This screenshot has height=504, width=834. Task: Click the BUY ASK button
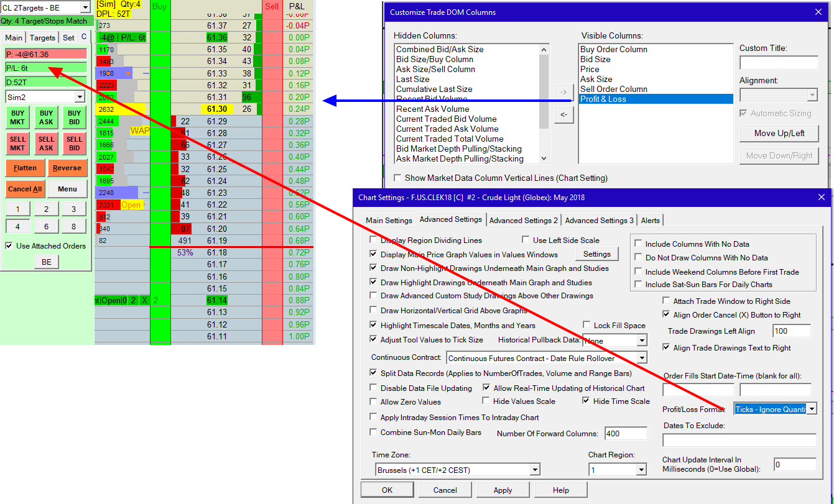coord(46,117)
